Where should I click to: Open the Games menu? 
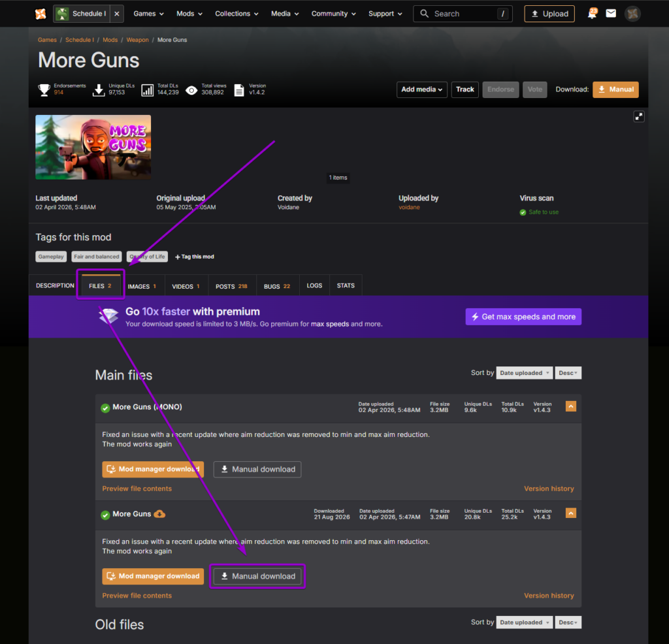tap(148, 14)
